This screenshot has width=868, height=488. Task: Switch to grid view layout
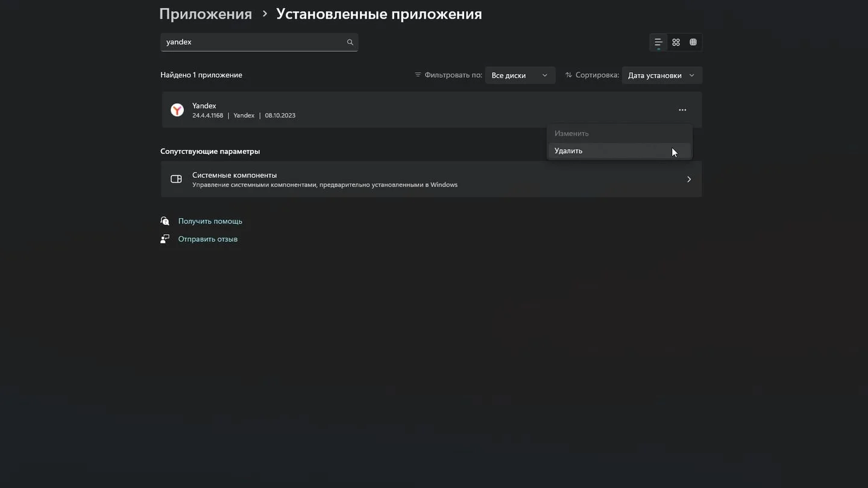(x=676, y=42)
